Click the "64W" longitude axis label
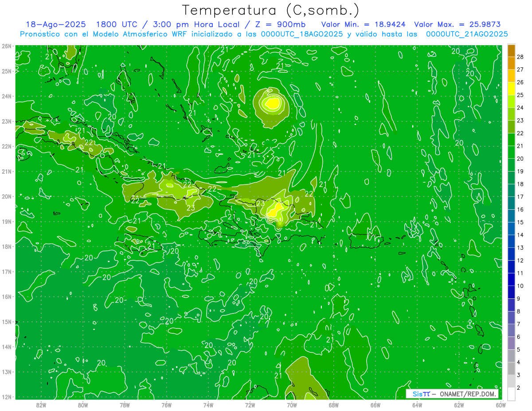This screenshot has height=411, width=532. 417,405
